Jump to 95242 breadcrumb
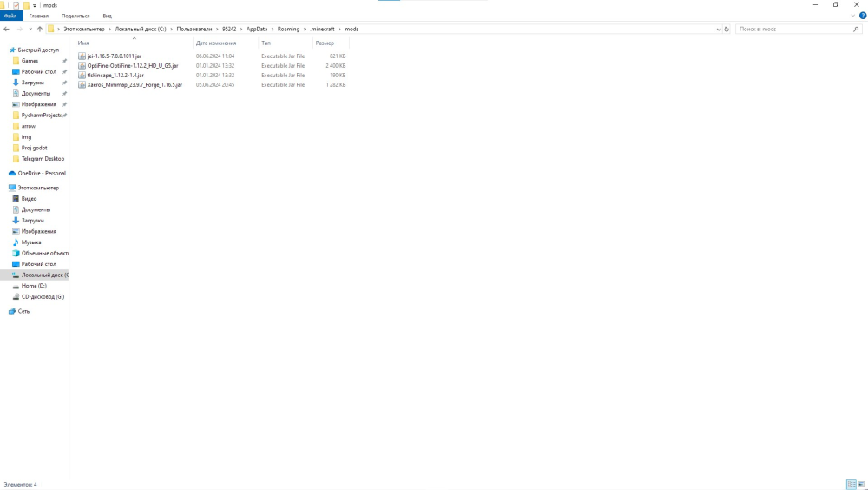The height and width of the screenshot is (490, 868). (229, 29)
